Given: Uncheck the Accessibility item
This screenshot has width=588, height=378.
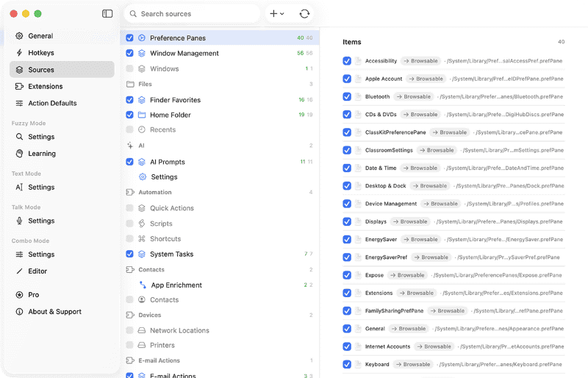Looking at the screenshot, I should pos(347,61).
